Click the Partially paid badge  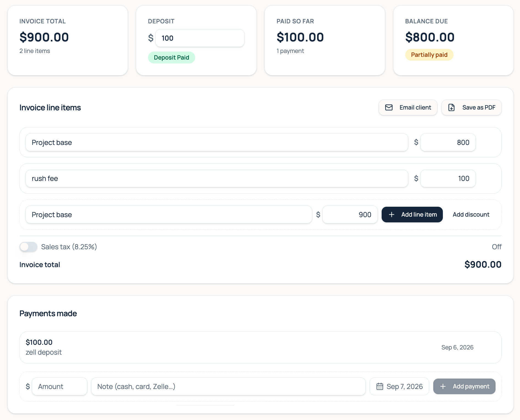[429, 55]
